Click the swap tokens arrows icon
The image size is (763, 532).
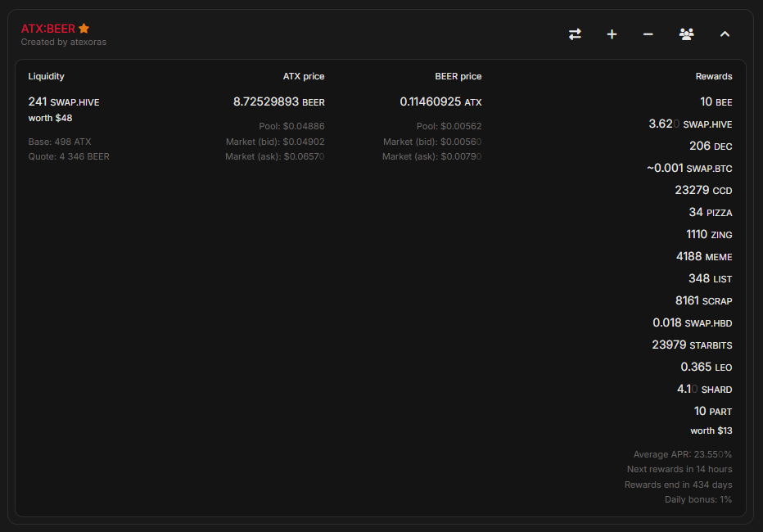point(575,34)
